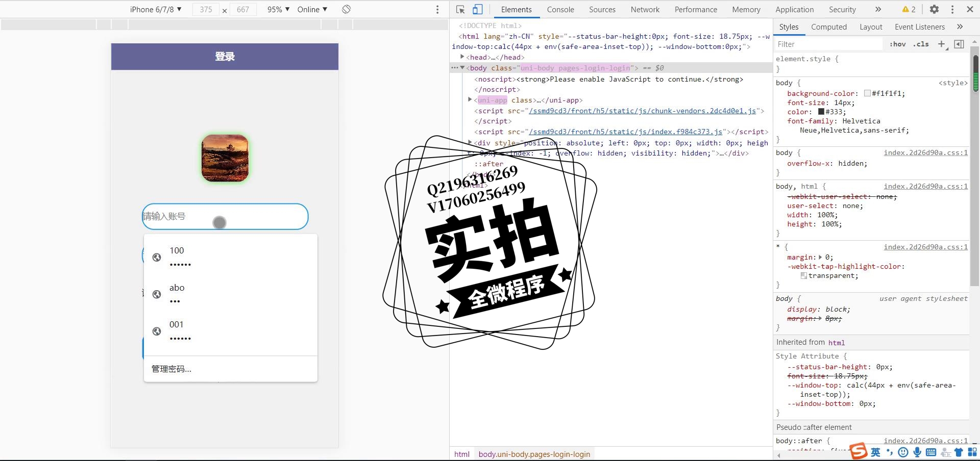
Task: Add new style rule plus icon
Action: pyautogui.click(x=942, y=44)
